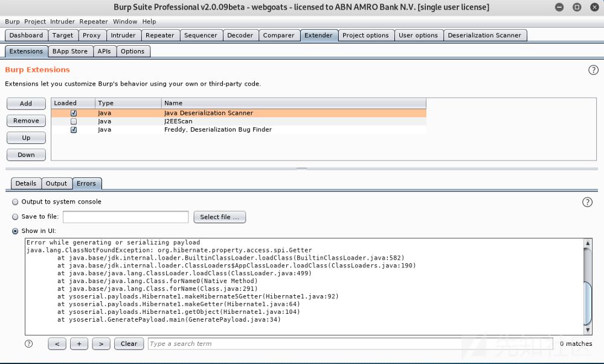
Task: Select the Java Deserialization Scanner row
Action: coord(239,113)
